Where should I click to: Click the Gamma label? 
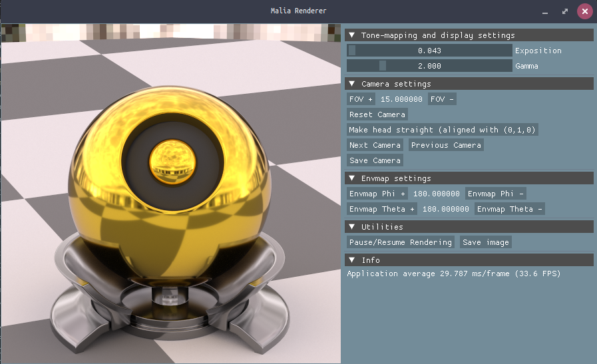pos(526,66)
